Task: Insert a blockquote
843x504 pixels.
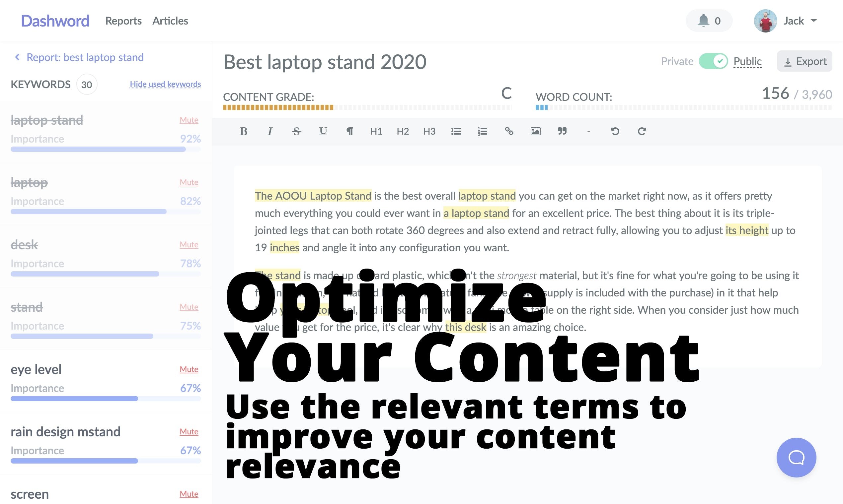Action: (x=562, y=131)
